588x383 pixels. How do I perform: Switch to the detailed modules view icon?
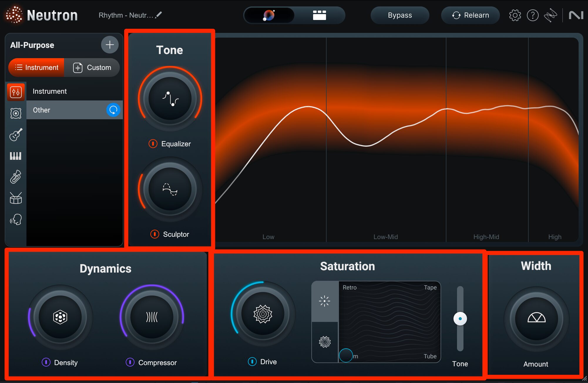point(319,15)
